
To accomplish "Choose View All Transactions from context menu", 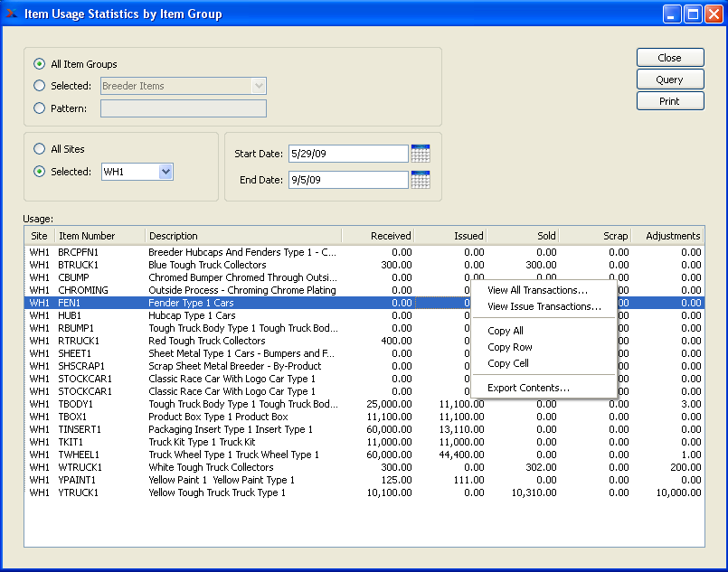I will pos(537,290).
